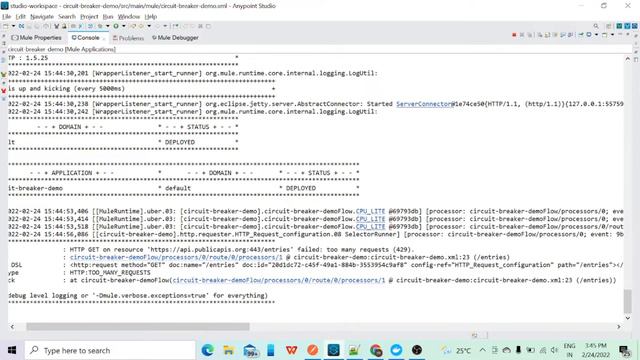Click 'is up and kicking (every 5000ms)' text
This screenshot has width=640, height=360.
[66, 89]
